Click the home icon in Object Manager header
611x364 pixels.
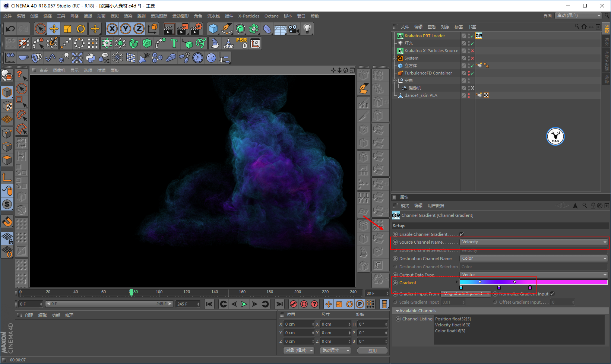click(x=584, y=26)
